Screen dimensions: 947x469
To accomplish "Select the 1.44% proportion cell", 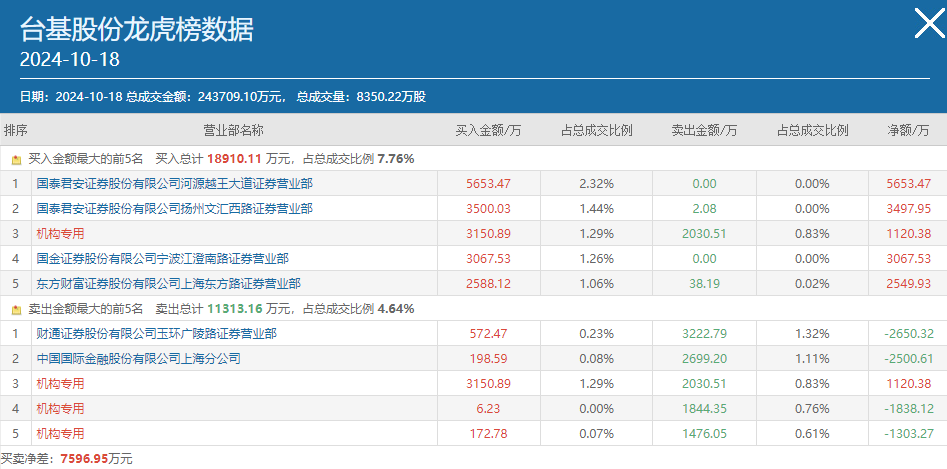I will tap(596, 209).
